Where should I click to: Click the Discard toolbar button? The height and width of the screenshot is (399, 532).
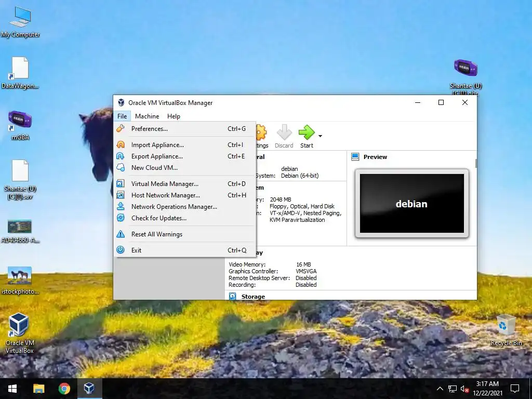[284, 137]
